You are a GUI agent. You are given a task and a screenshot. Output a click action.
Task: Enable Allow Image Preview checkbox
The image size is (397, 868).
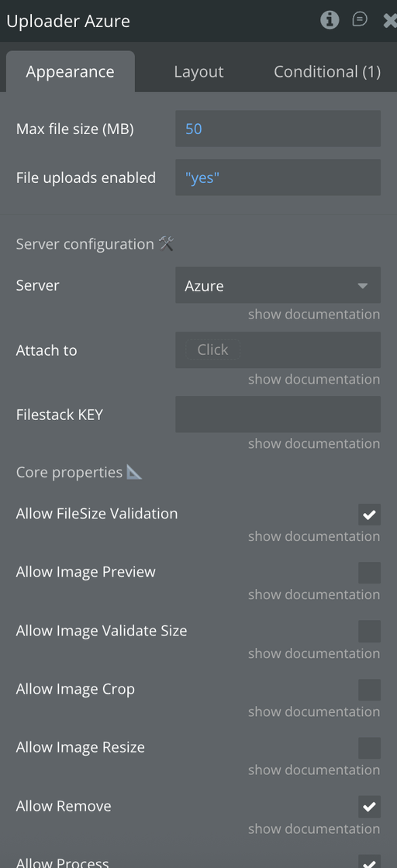[x=369, y=573]
